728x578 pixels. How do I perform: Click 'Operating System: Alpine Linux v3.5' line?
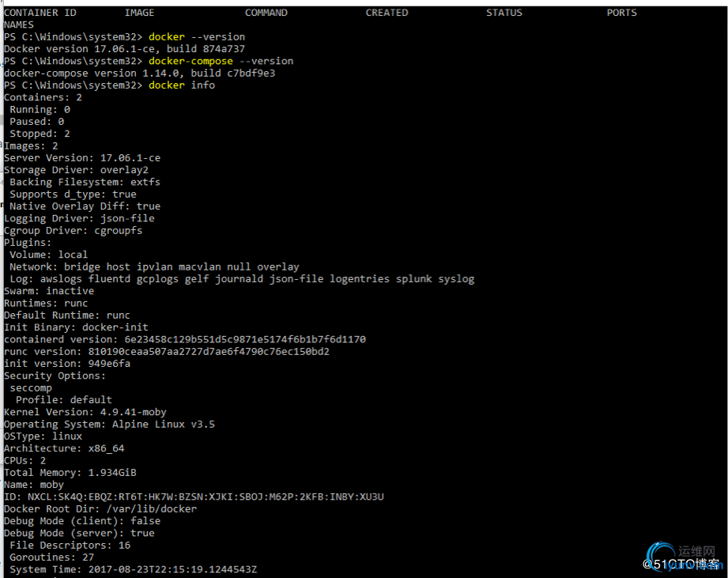click(110, 424)
